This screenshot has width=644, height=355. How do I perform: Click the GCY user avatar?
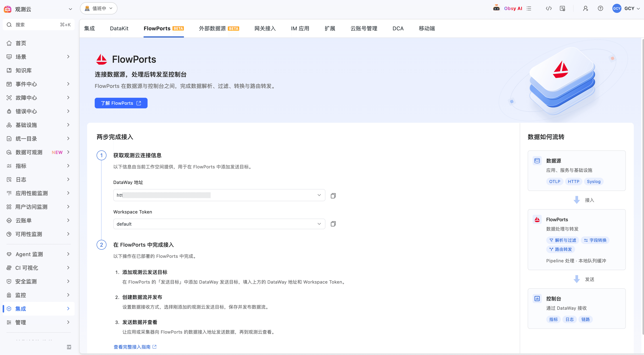[617, 9]
